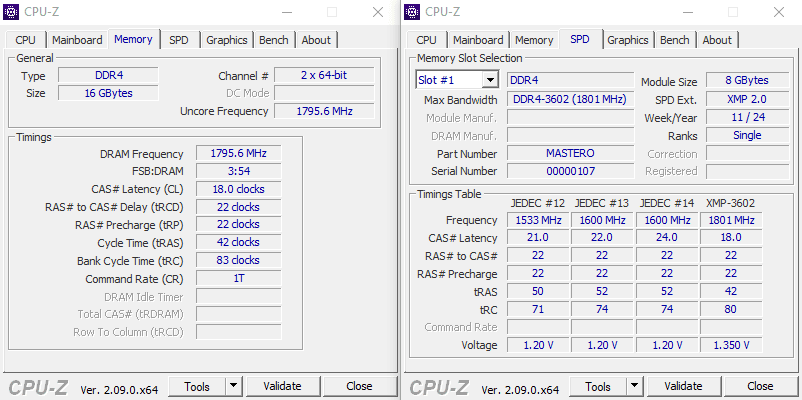The image size is (802, 400).
Task: Click the JEDEC #12 tRAS 50 cell
Action: (538, 291)
